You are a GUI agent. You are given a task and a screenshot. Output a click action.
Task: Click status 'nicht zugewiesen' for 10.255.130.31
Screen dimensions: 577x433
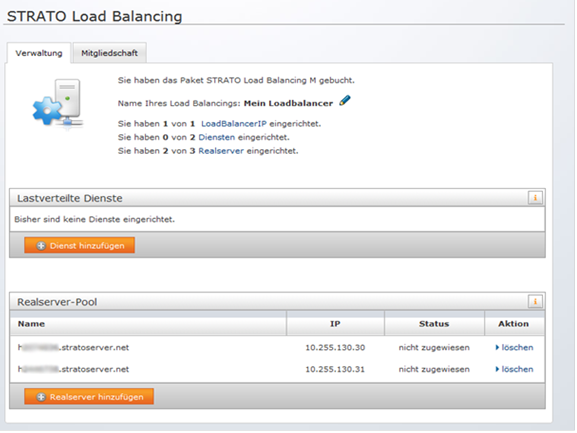[x=434, y=369]
